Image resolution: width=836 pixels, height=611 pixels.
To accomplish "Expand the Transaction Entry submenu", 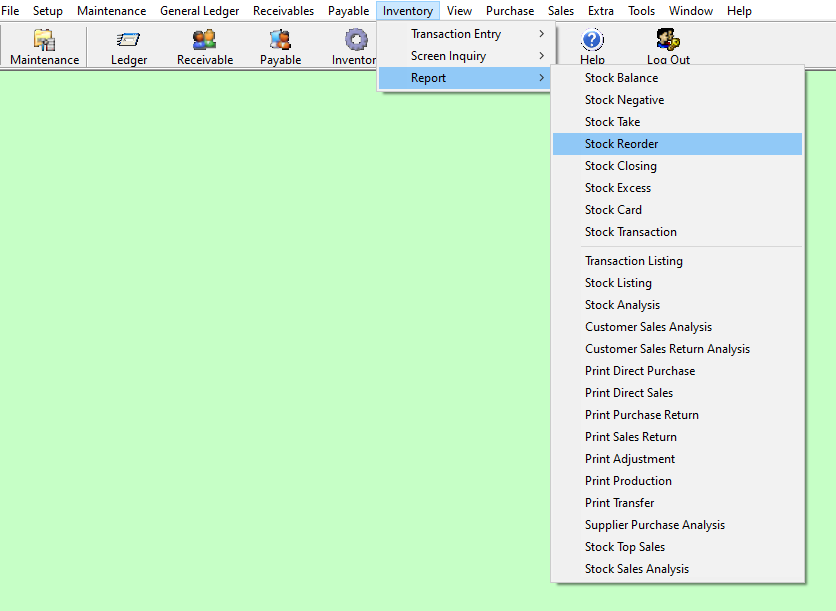I will [464, 34].
